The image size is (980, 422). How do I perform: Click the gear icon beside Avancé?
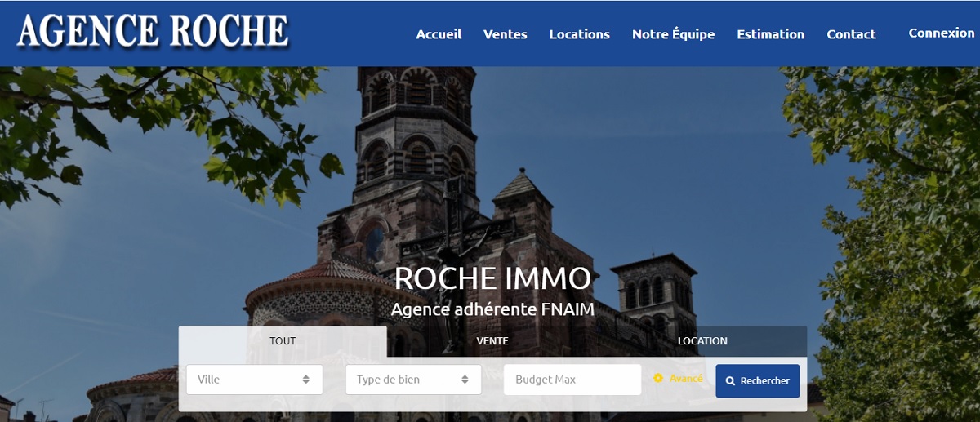[x=658, y=379]
